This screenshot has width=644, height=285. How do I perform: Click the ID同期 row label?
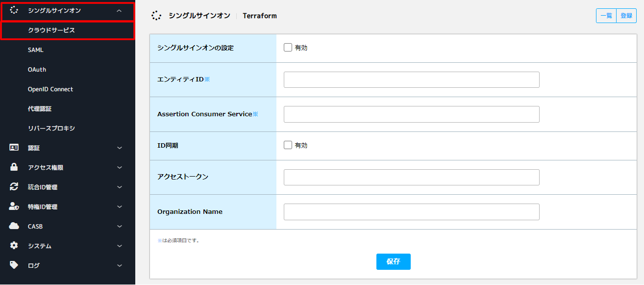pyautogui.click(x=168, y=145)
